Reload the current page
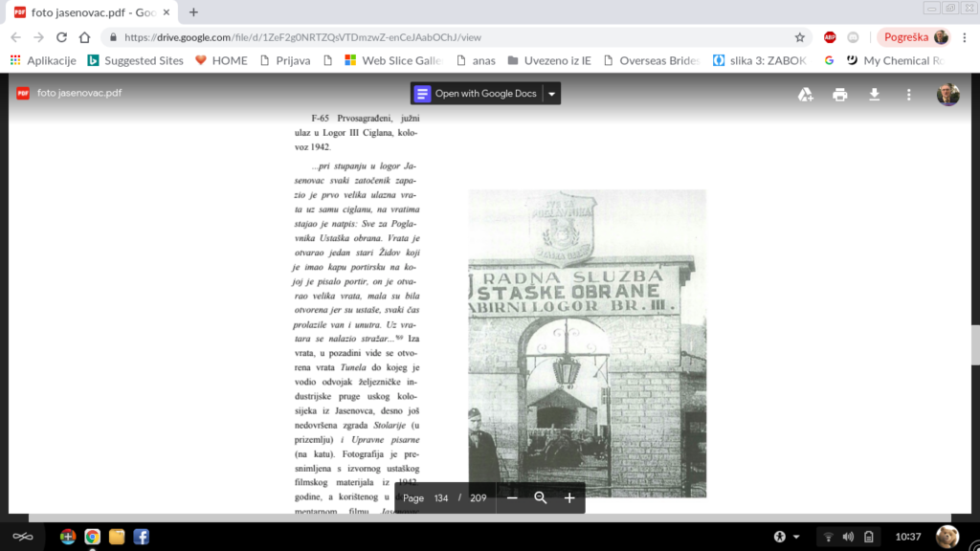This screenshot has width=980, height=551. click(62, 37)
